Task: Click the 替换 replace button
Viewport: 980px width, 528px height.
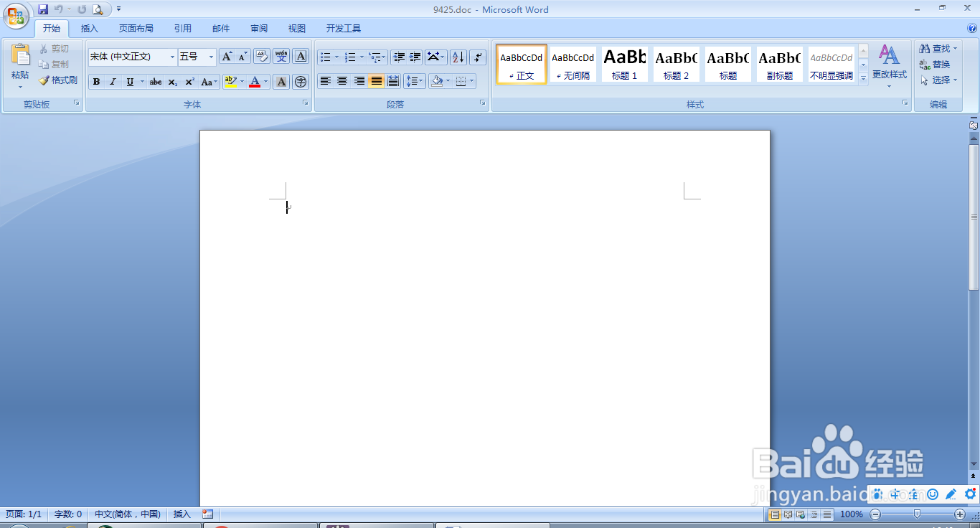Action: 934,65
